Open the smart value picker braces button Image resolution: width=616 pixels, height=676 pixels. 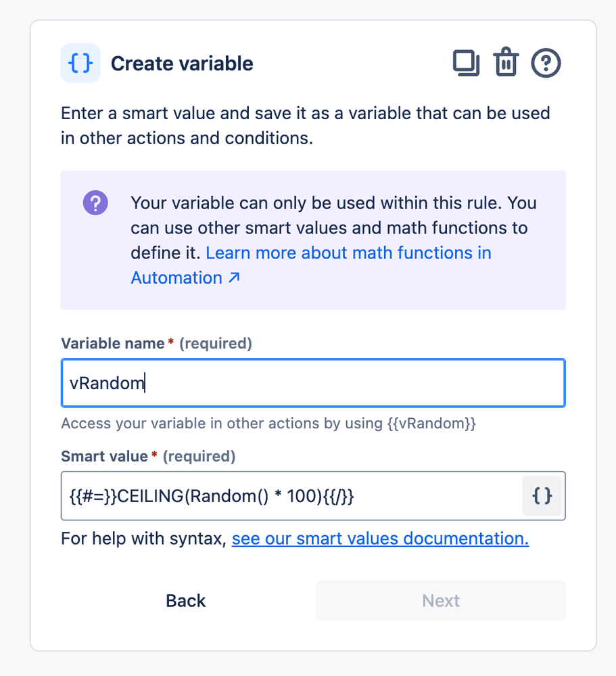542,496
